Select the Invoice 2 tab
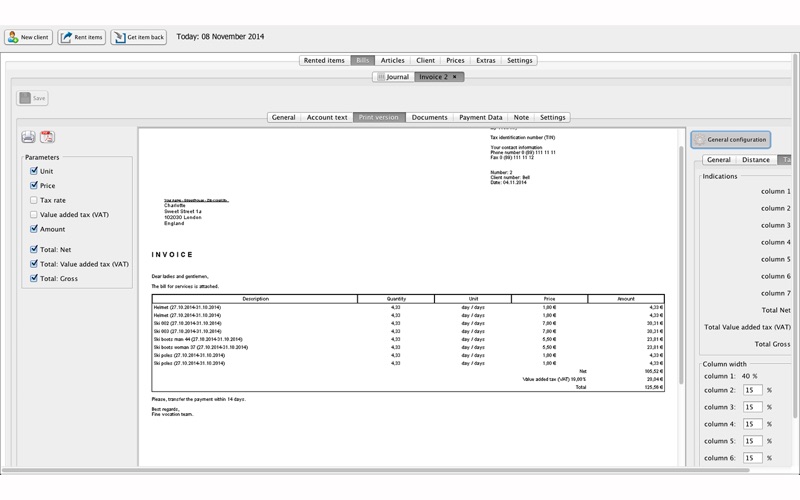The image size is (800, 500). [x=434, y=77]
